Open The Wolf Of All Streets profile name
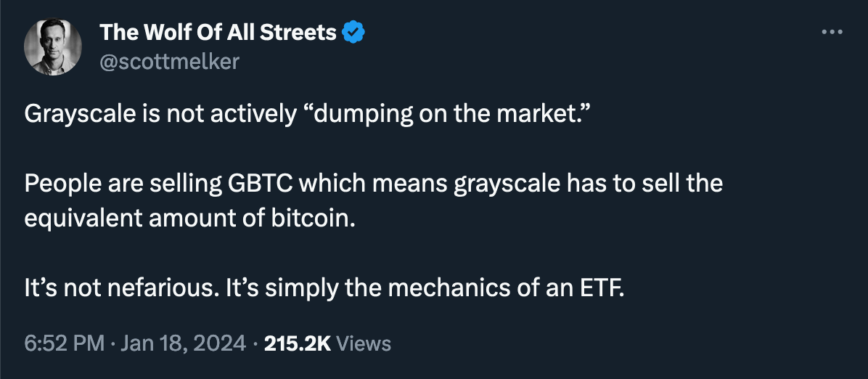This screenshot has height=379, width=868. [x=218, y=33]
